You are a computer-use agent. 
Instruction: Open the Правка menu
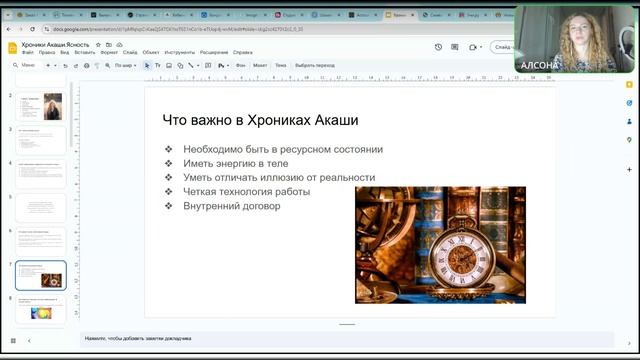click(x=47, y=53)
